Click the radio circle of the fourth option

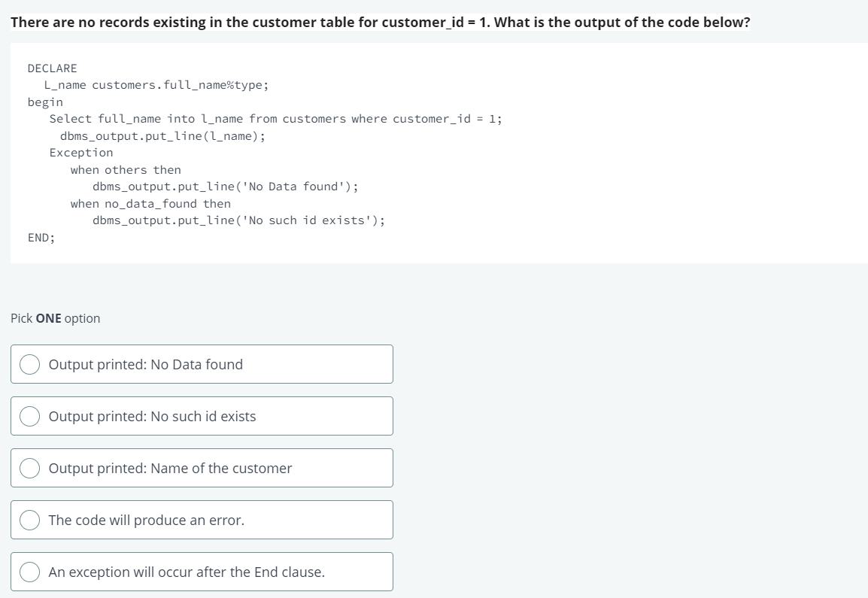30,519
